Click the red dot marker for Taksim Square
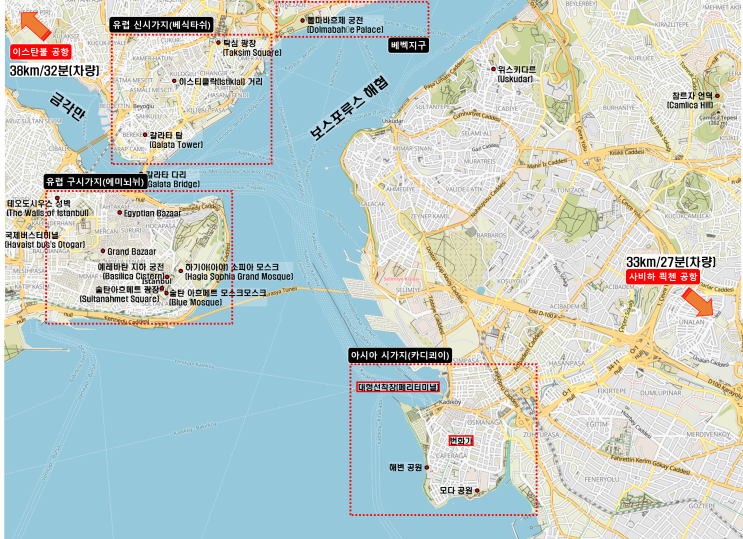The width and height of the screenshot is (743, 539). 218,43
